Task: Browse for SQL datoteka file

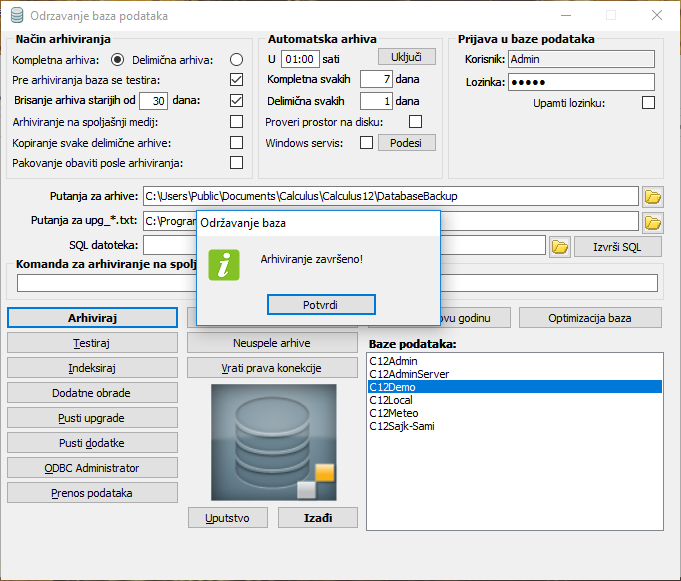Action: pyautogui.click(x=559, y=246)
